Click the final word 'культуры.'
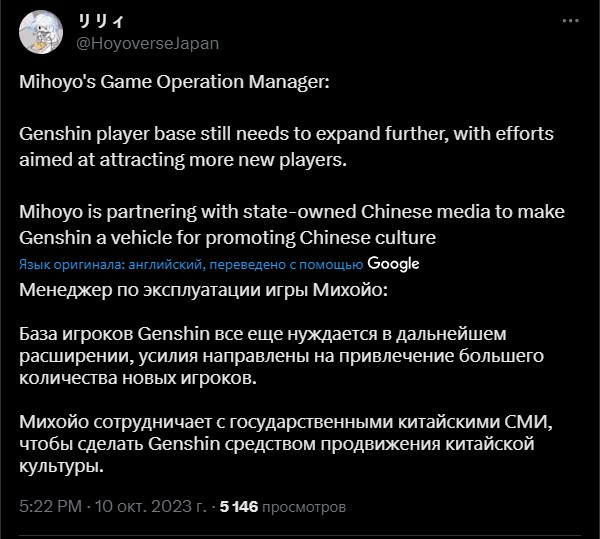The height and width of the screenshot is (539, 600). (x=60, y=468)
